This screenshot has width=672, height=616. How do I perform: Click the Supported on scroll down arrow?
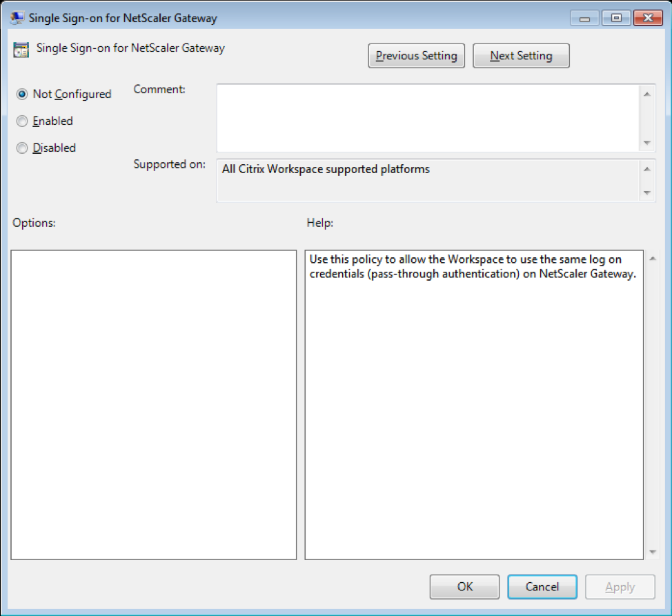647,192
